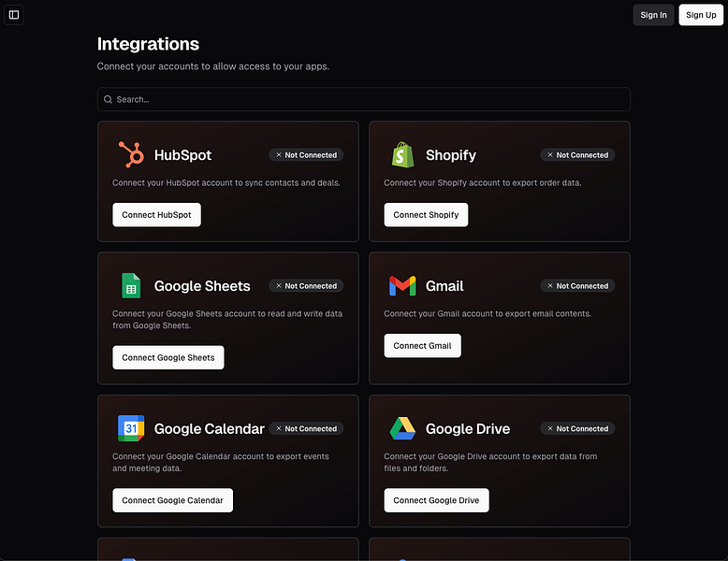
Task: Click Google Drive's Not Connected badge
Action: tap(577, 429)
